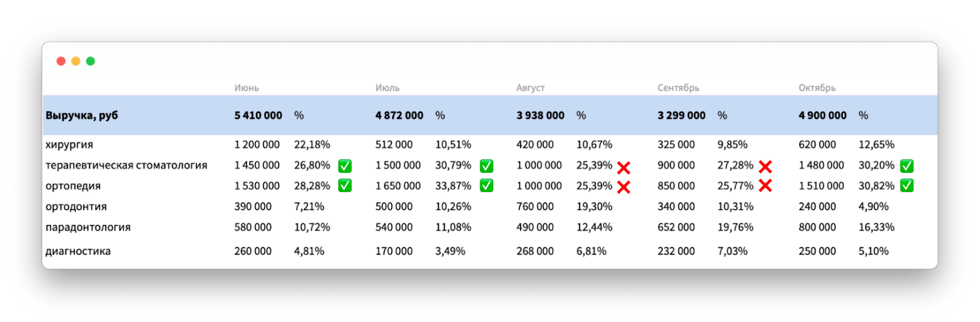Click green checkmark for July therapeutic dentistry
The width and height of the screenshot is (980, 322).
486,166
